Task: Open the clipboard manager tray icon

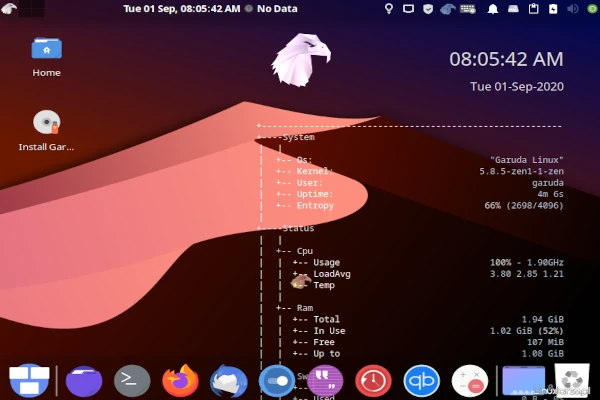Action: [x=533, y=8]
